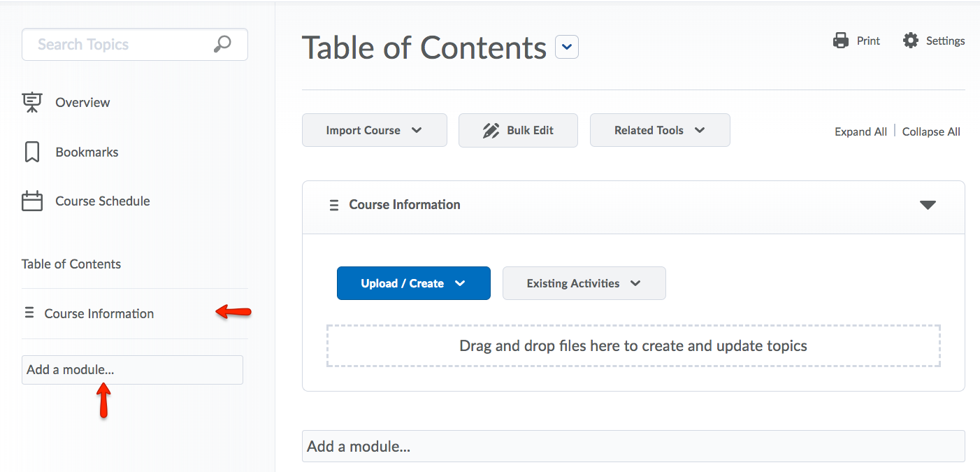Image resolution: width=980 pixels, height=472 pixels.
Task: Select Table of Contents in sidebar
Action: (x=71, y=264)
